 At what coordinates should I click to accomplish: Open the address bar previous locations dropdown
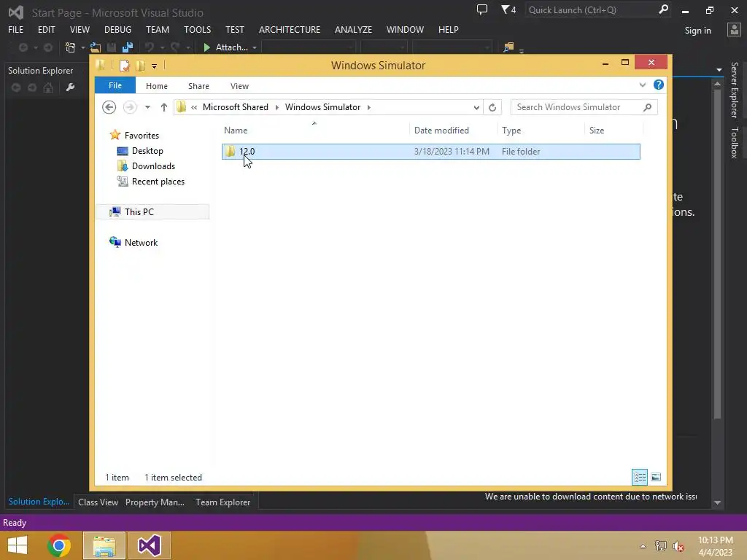click(x=476, y=108)
